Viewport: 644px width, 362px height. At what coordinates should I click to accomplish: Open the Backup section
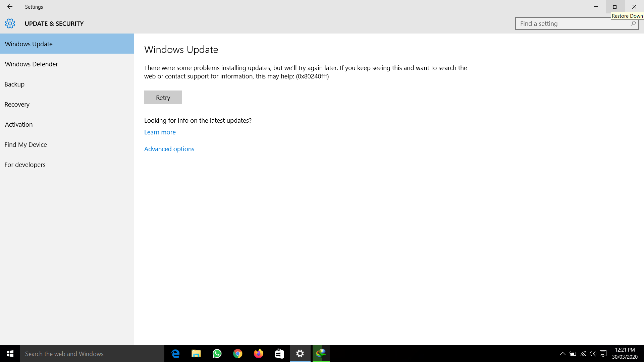click(14, 84)
